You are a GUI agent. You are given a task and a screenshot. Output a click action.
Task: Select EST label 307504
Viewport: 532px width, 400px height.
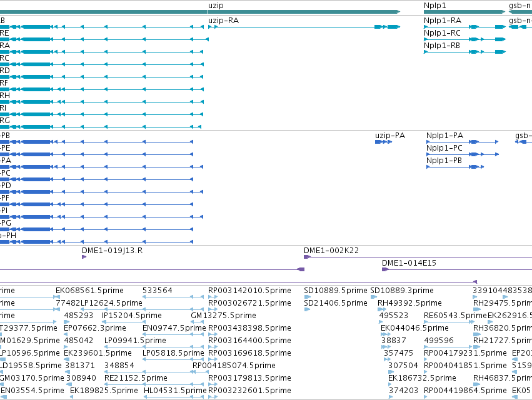pyautogui.click(x=403, y=366)
